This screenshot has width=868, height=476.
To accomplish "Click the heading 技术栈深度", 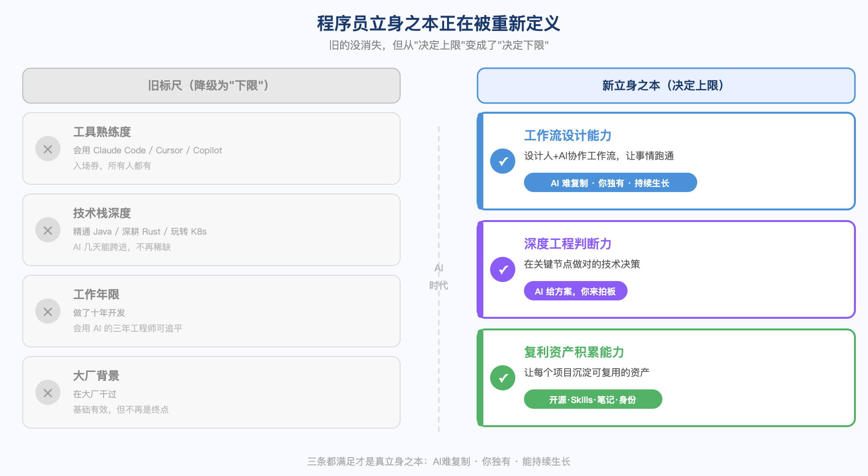I will pos(102,213).
